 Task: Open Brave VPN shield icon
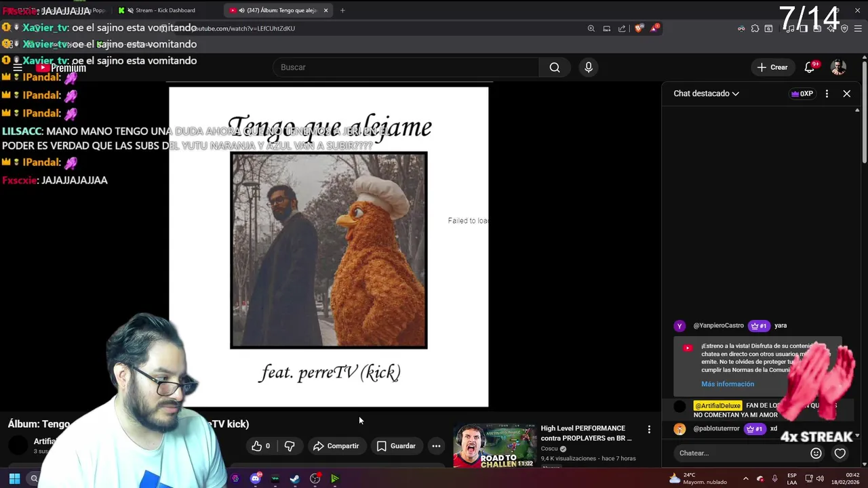coord(844,28)
